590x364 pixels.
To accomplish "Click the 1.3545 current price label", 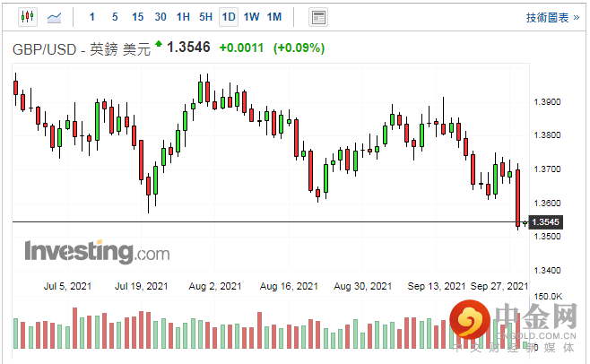I will coord(546,221).
